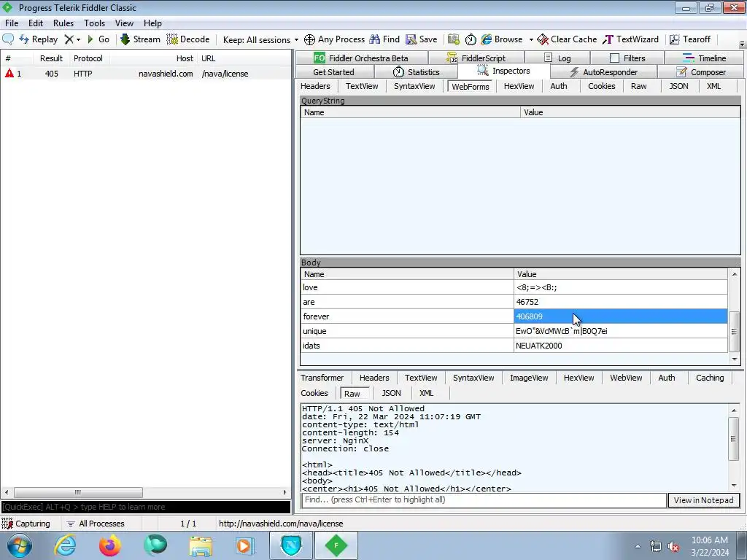Open the Statistics tab
Viewport: 747px width, 560px height.
point(417,72)
